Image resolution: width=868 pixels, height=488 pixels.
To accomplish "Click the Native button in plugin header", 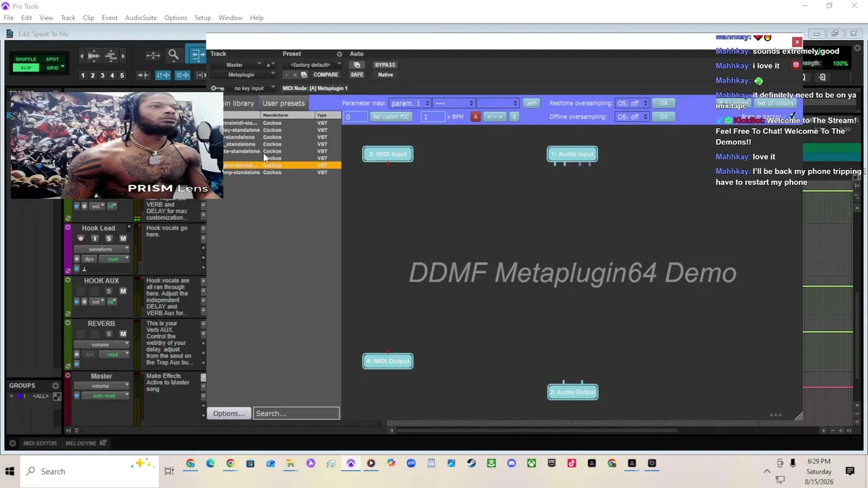I will (x=385, y=75).
